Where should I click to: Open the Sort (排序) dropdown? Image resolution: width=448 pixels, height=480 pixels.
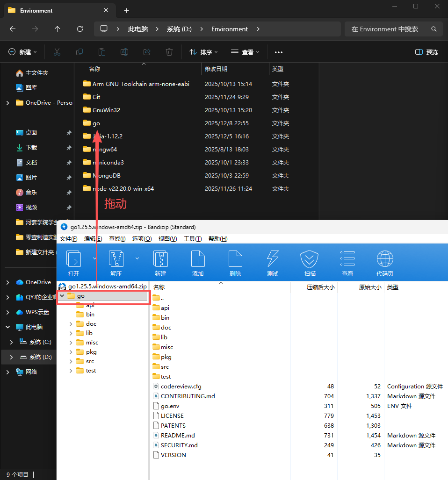coord(203,52)
